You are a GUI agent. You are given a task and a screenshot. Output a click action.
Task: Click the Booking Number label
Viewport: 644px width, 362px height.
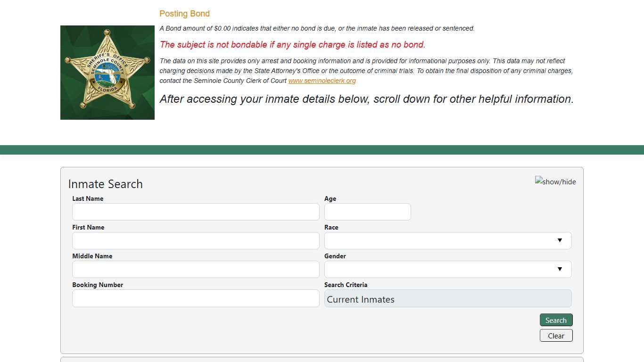(x=98, y=285)
